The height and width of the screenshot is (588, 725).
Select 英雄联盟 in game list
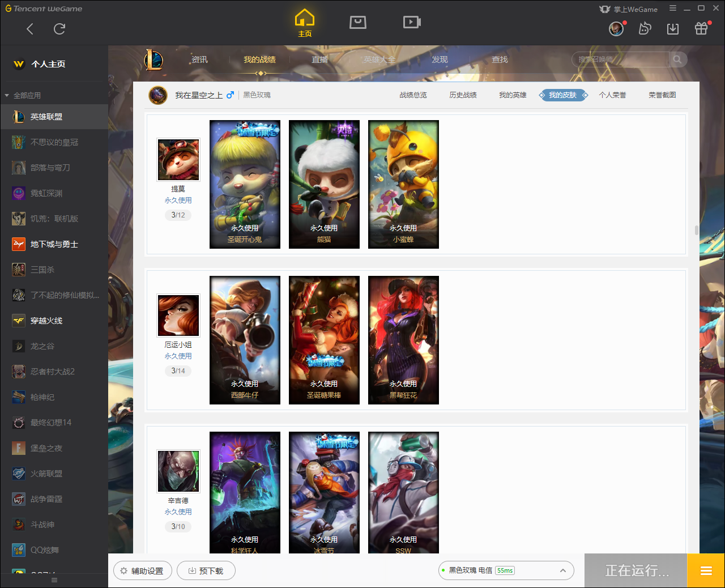54,117
